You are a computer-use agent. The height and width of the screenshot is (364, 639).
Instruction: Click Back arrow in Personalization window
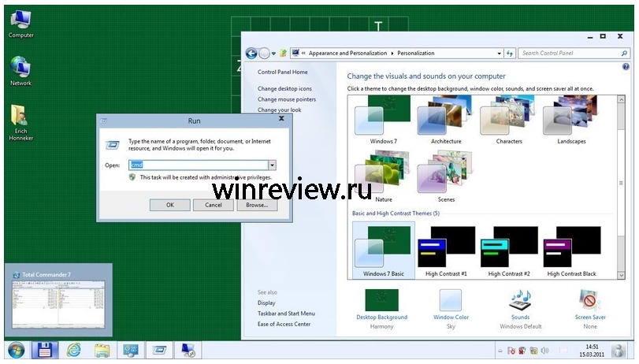coord(251,54)
